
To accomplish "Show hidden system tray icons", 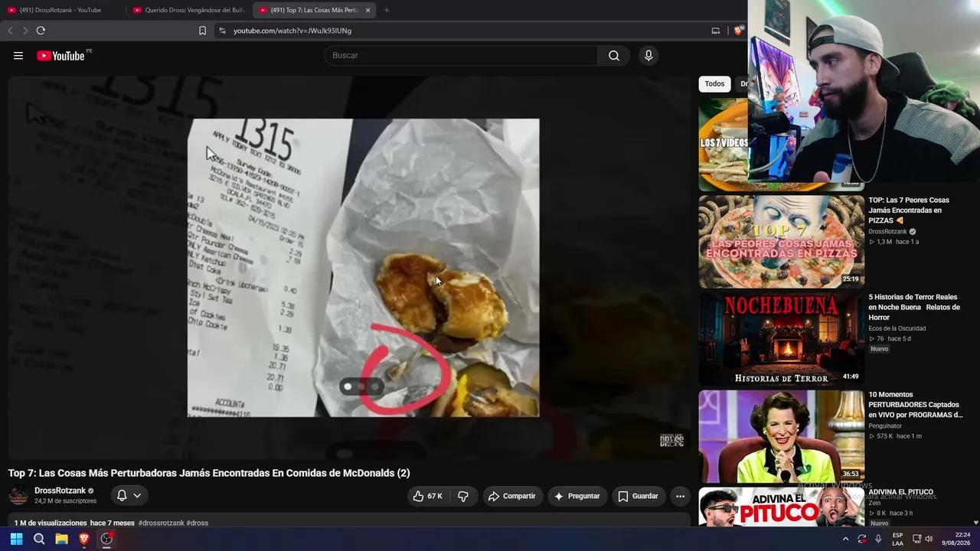I will [845, 539].
